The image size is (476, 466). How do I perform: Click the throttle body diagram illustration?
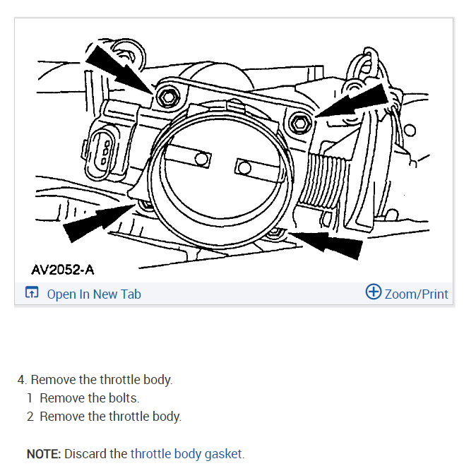tap(234, 150)
